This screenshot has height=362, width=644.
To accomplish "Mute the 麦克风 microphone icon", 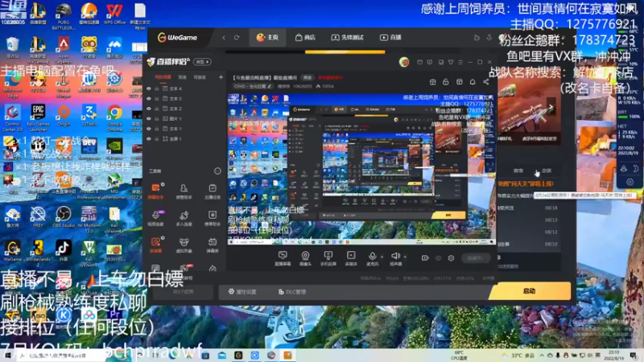I will [x=372, y=256].
